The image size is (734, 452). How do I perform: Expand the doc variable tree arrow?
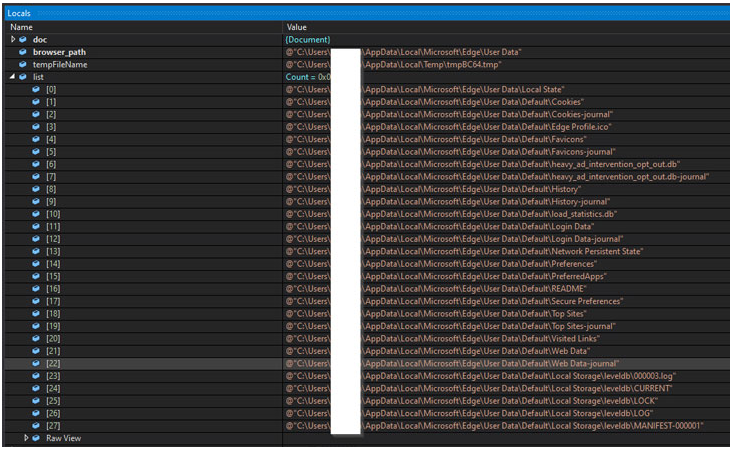coord(13,40)
